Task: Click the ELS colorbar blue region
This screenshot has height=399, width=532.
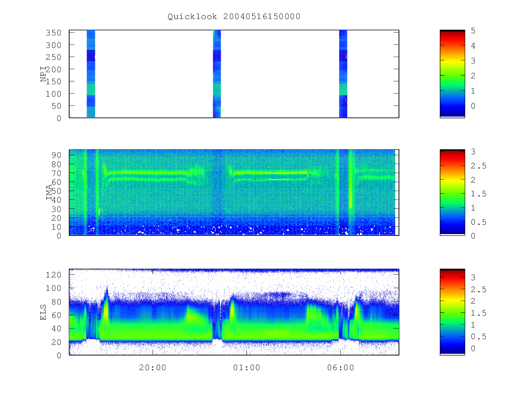Action: pyautogui.click(x=452, y=339)
